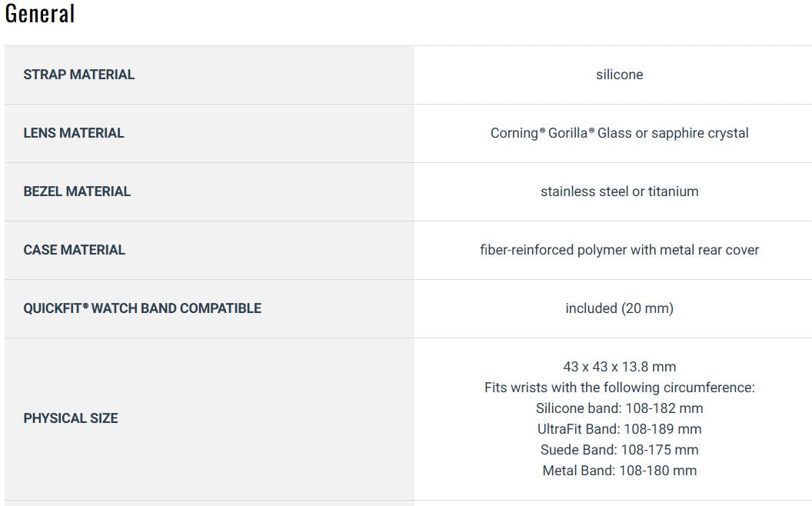Image resolution: width=812 pixels, height=506 pixels.
Task: Select the QUICKFIT WATCH BAND COMPATIBLE label
Action: click(x=142, y=308)
